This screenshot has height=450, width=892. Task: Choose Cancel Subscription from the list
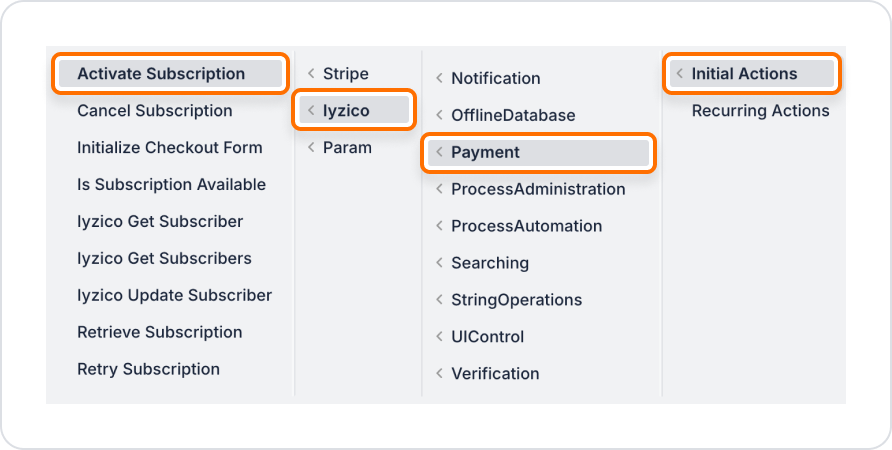pyautogui.click(x=155, y=110)
